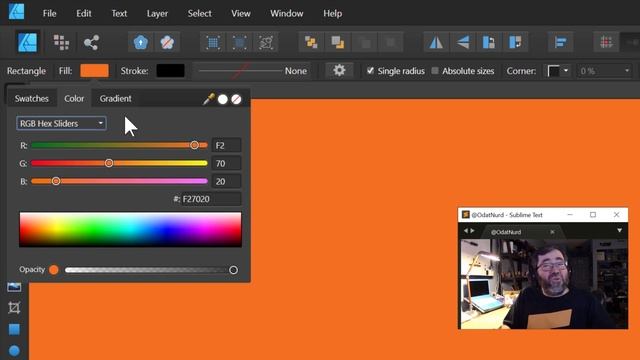Screen dimensions: 640x360
Task: Open the alignment options
Action: click(561, 42)
